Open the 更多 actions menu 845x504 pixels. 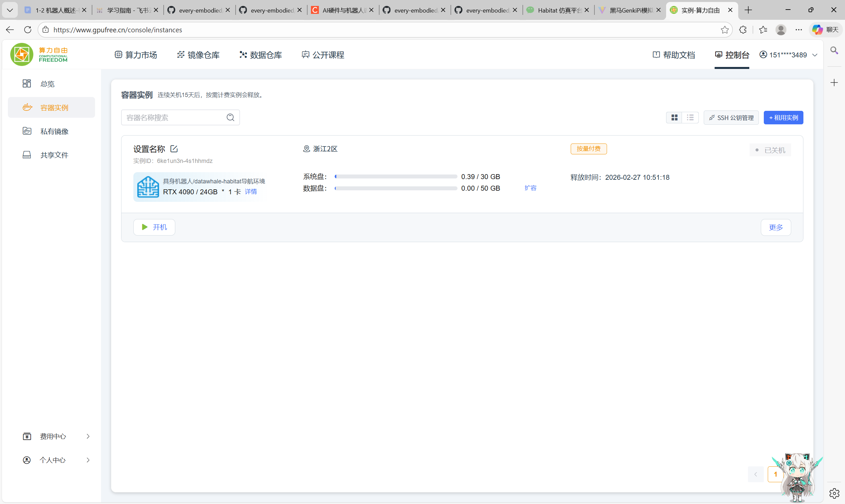click(x=775, y=227)
